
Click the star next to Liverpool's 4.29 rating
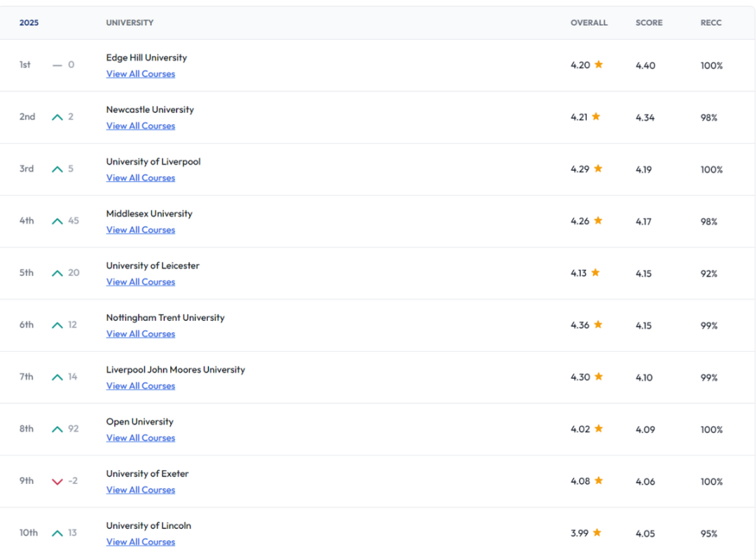coord(598,168)
